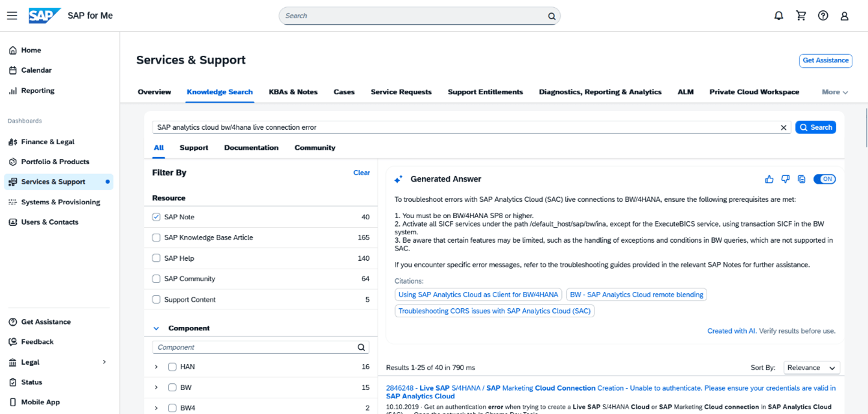
Task: Select the Documentation results filter tab
Action: [252, 148]
